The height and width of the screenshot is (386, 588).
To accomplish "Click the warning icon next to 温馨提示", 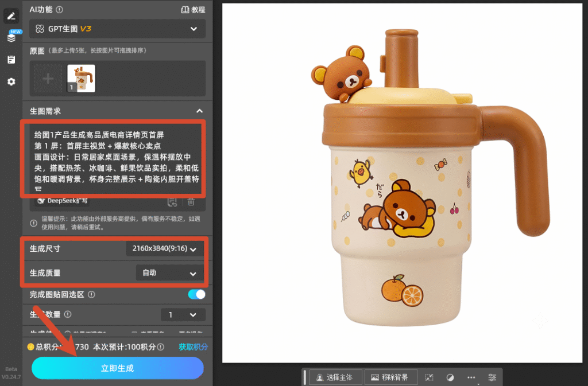I will 33,223.
